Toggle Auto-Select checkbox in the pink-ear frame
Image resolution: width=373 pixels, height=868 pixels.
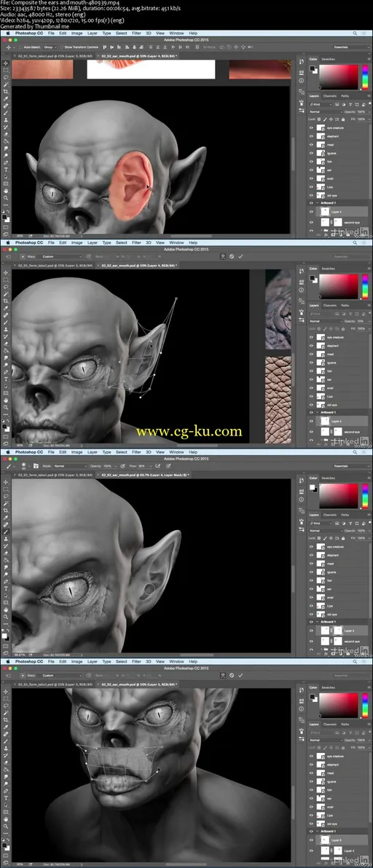20,47
